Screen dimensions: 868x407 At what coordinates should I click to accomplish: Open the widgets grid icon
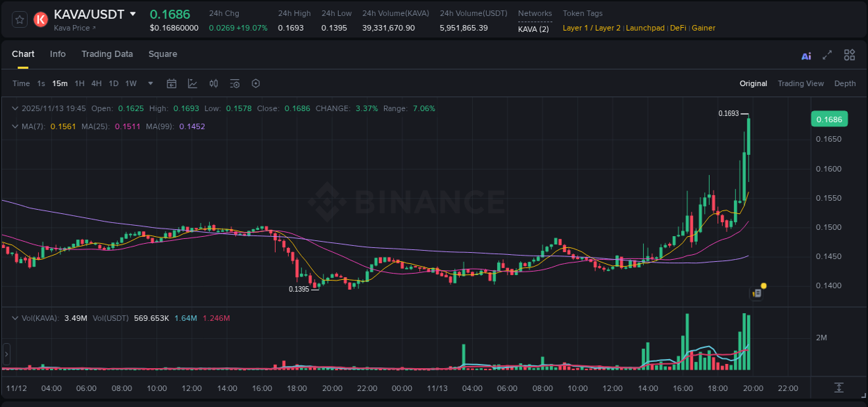pyautogui.click(x=849, y=55)
